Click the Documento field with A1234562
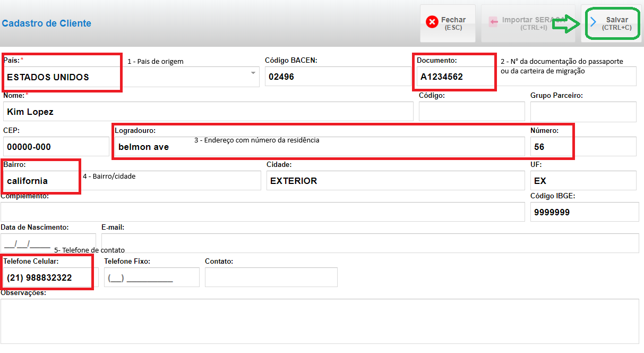 (x=454, y=77)
